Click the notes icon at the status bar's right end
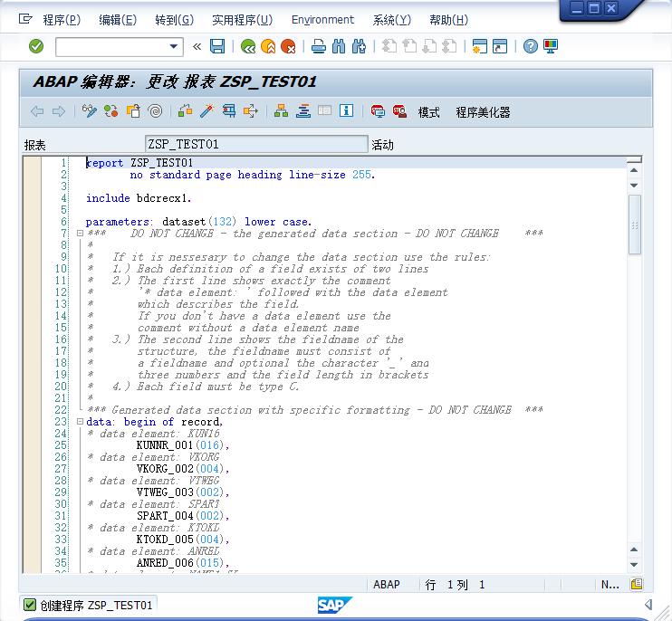The image size is (672, 621). 637,584
